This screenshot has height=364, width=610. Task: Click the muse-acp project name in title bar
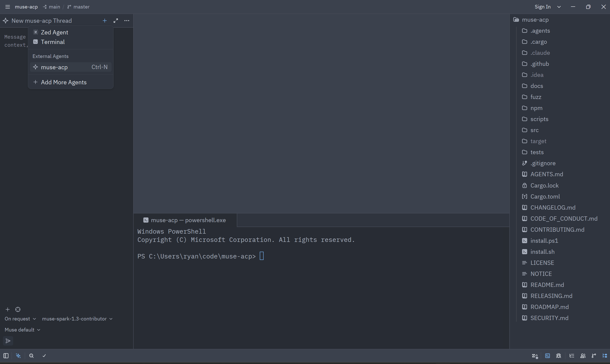26,7
